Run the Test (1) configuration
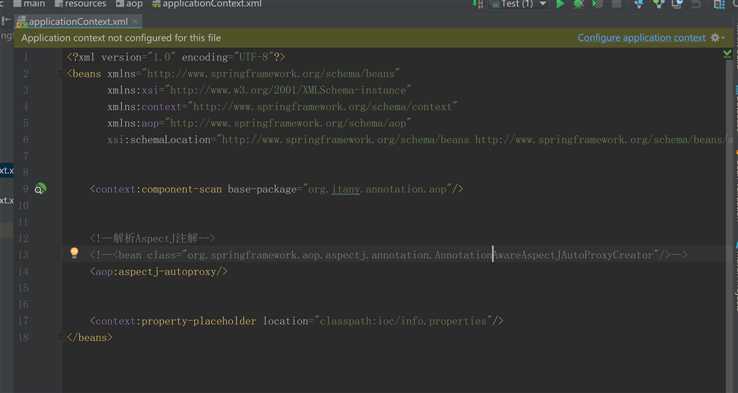Viewport: 738px width, 393px height. 560,4
